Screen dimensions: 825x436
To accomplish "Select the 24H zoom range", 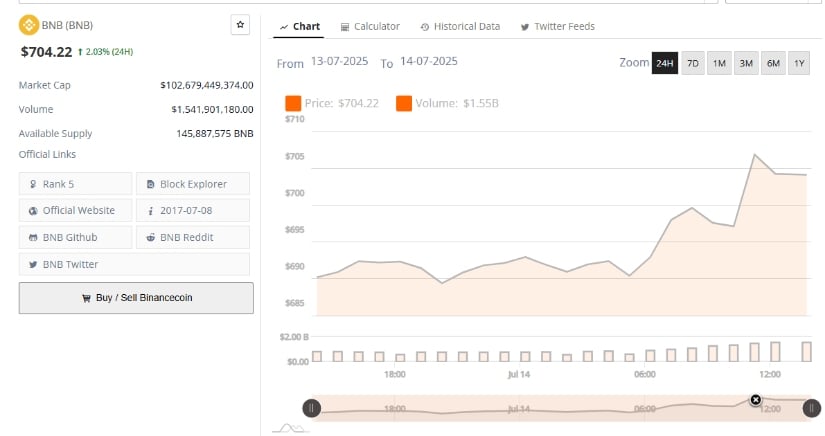I will 664,63.
